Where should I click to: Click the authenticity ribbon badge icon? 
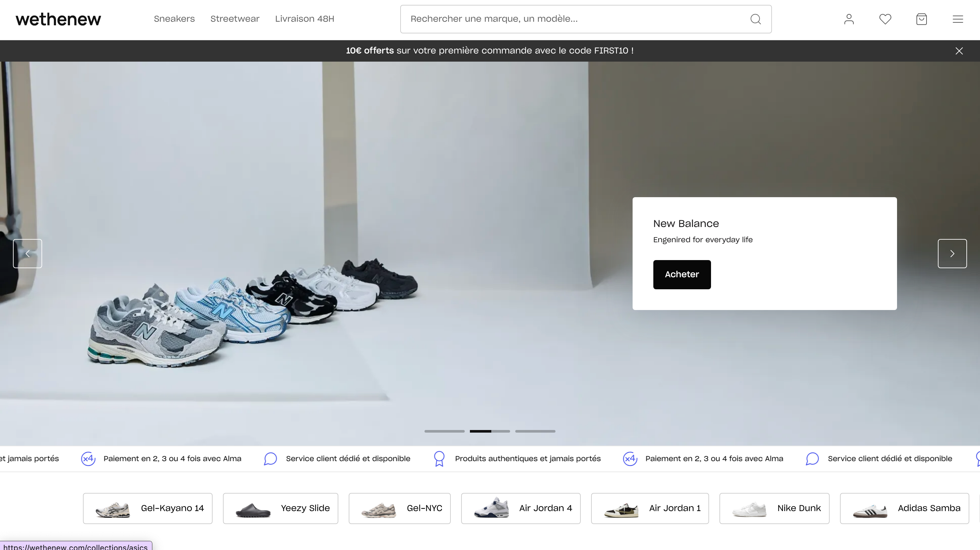click(x=439, y=459)
